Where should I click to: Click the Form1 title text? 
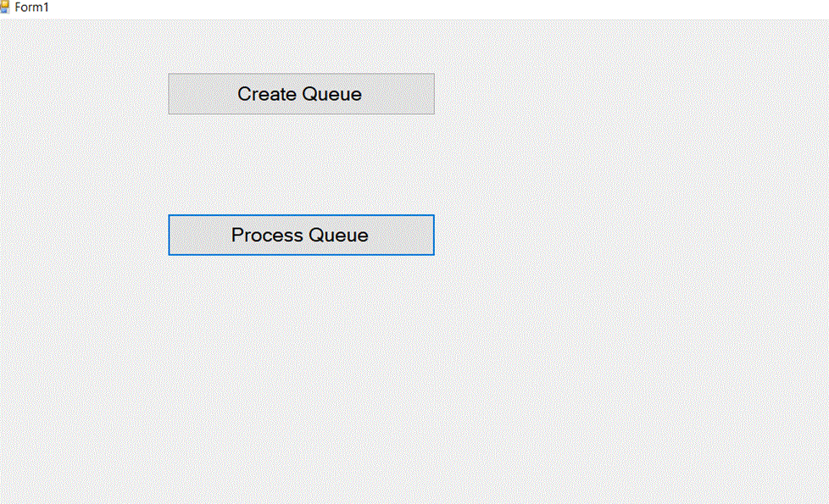[32, 7]
